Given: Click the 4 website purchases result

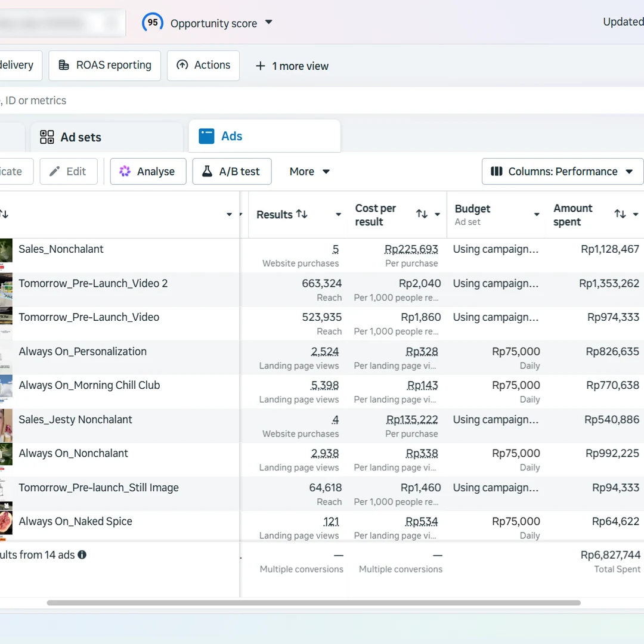Looking at the screenshot, I should [x=336, y=419].
